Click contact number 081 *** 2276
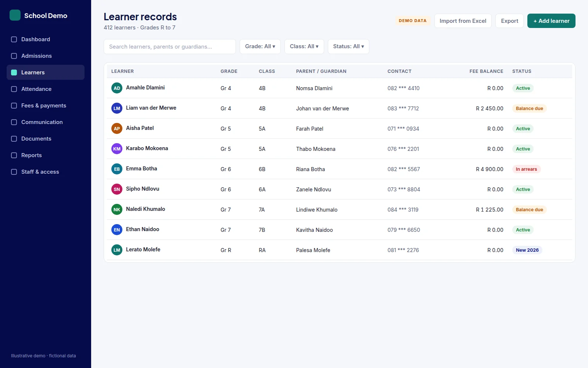 coord(403,250)
